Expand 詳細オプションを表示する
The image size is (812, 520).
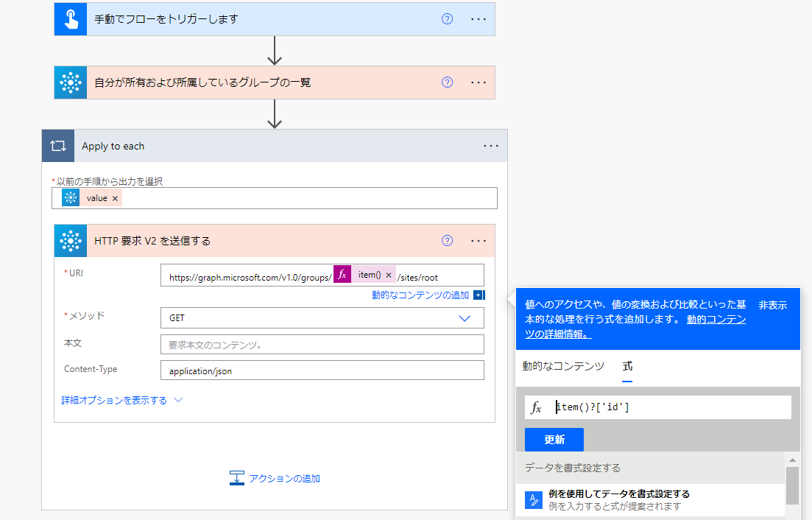pyautogui.click(x=121, y=401)
